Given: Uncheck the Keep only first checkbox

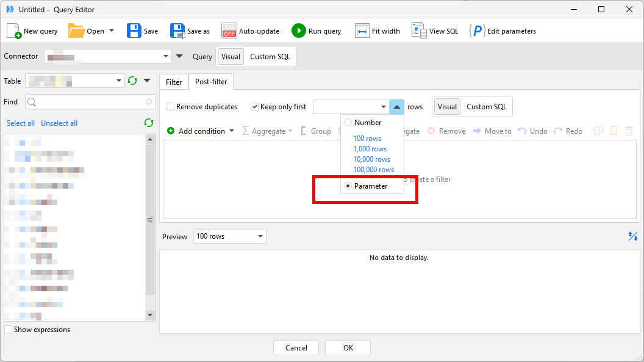Looking at the screenshot, I should coord(255,107).
